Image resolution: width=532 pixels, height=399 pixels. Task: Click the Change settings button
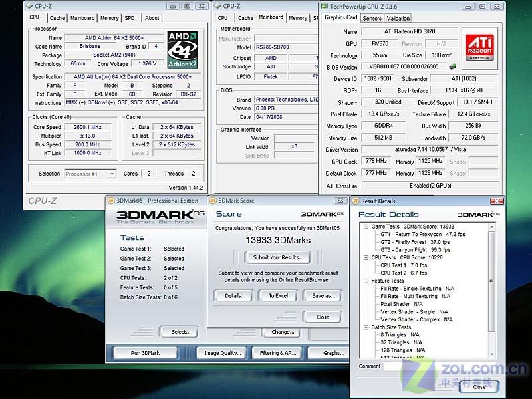282,332
